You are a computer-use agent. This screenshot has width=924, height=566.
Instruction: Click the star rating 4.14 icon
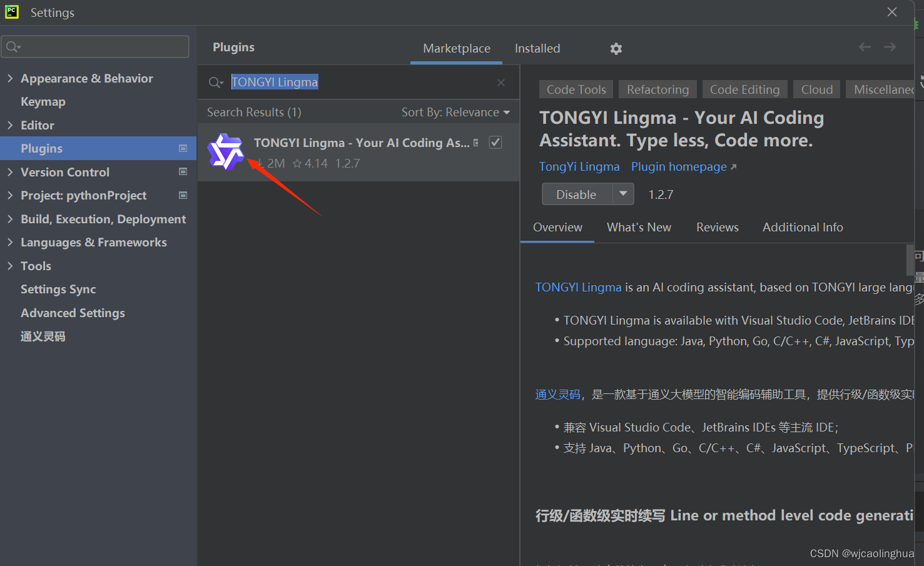pyautogui.click(x=297, y=163)
